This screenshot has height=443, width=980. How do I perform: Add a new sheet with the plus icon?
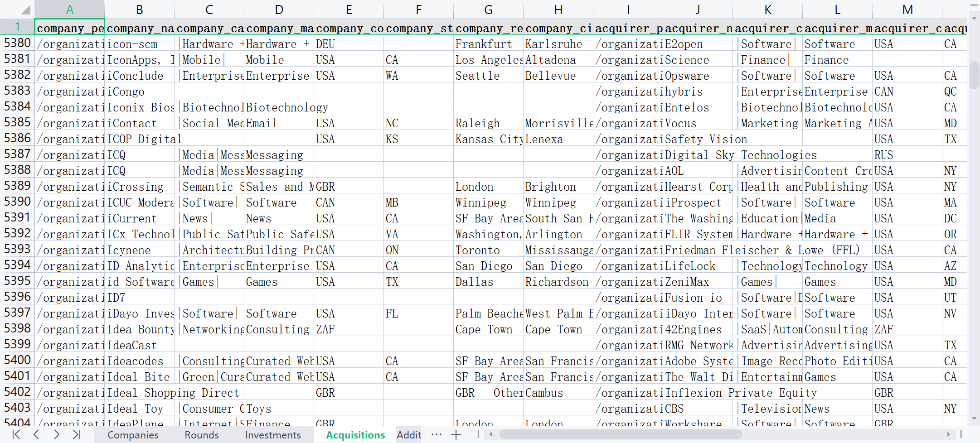point(456,435)
